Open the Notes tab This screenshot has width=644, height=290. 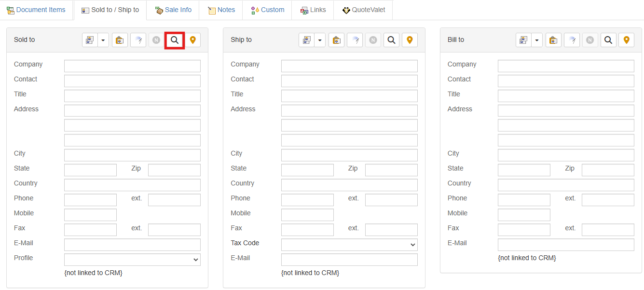pyautogui.click(x=221, y=10)
